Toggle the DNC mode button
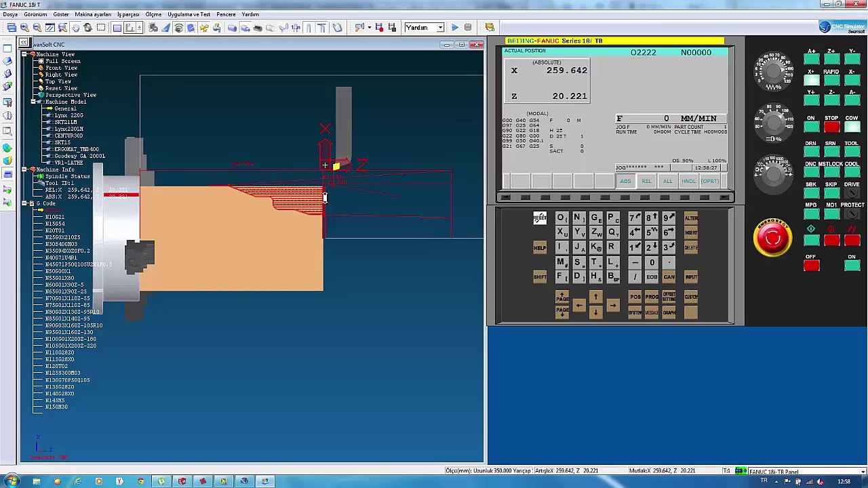The width and height of the screenshot is (868, 488). pos(811,173)
